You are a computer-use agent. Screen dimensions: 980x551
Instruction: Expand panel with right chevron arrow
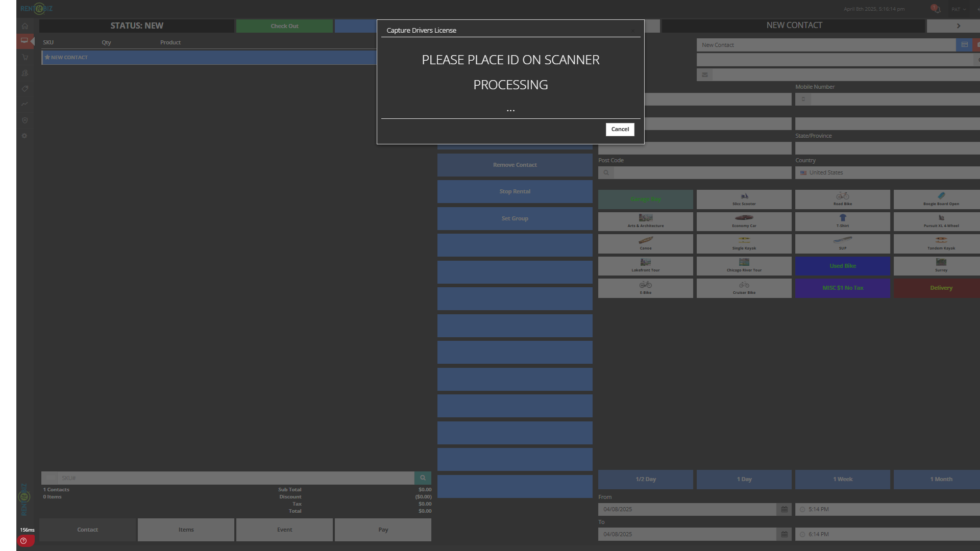(958, 26)
